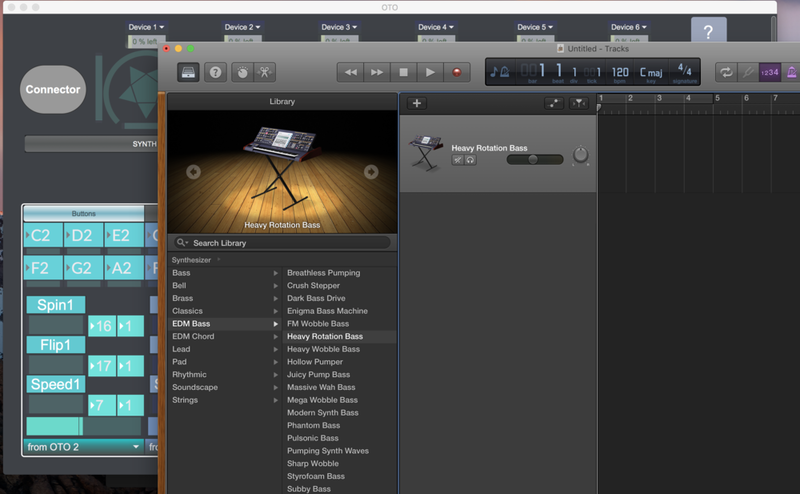
Task: Select the Soundscape category
Action: [x=195, y=387]
